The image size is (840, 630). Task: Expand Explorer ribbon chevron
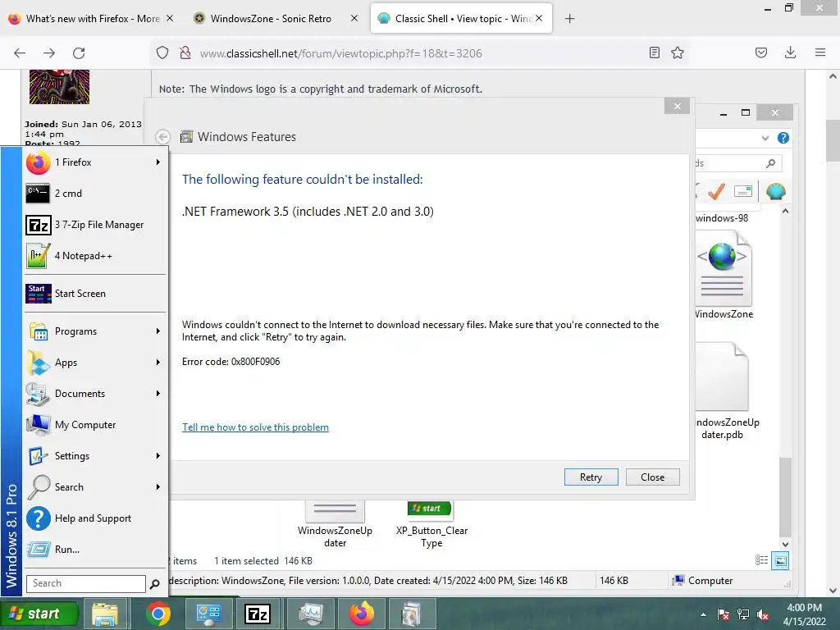pyautogui.click(x=765, y=138)
